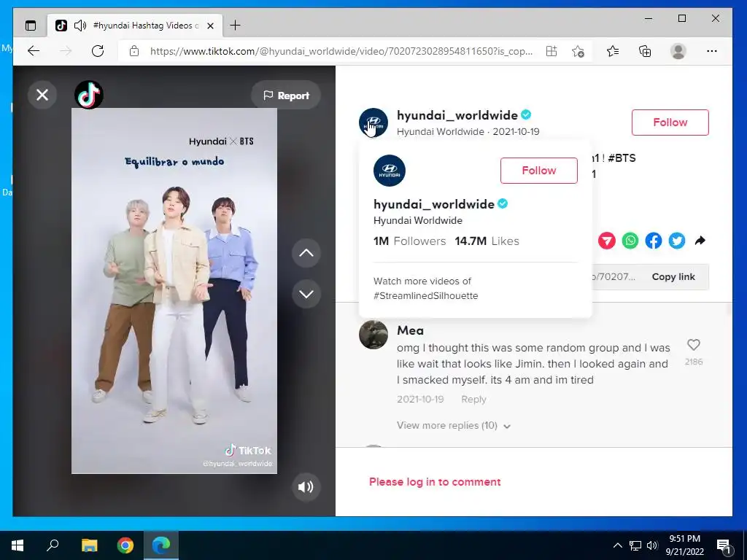Share the video to Twitter
The image size is (747, 560).
tap(676, 241)
